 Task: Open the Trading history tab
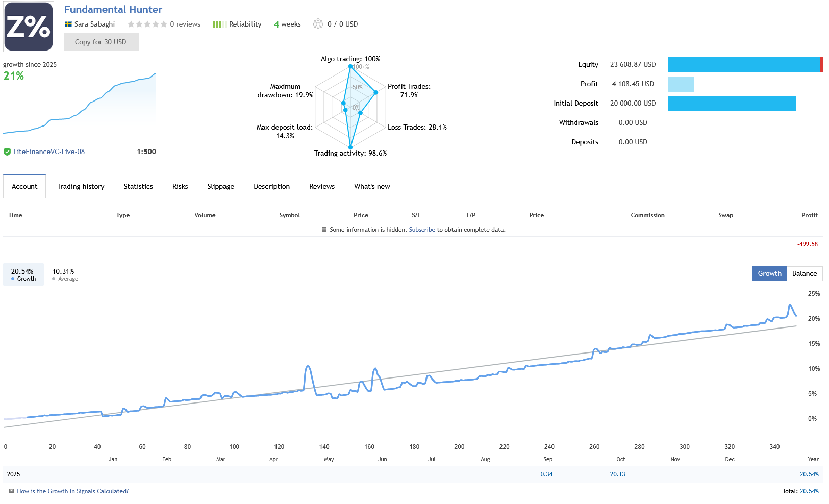click(x=81, y=187)
